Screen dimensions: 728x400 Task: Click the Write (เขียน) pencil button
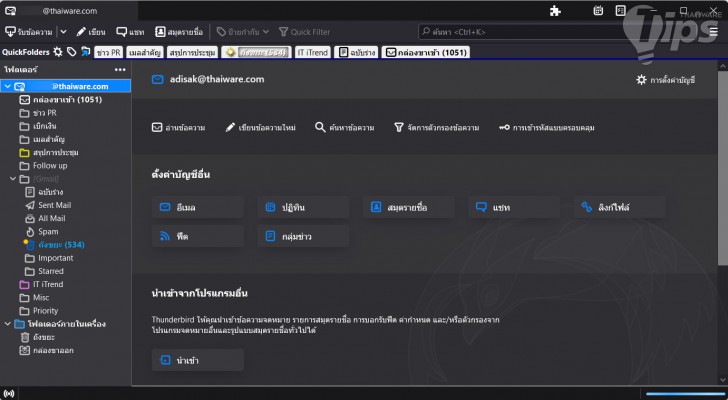click(91, 32)
